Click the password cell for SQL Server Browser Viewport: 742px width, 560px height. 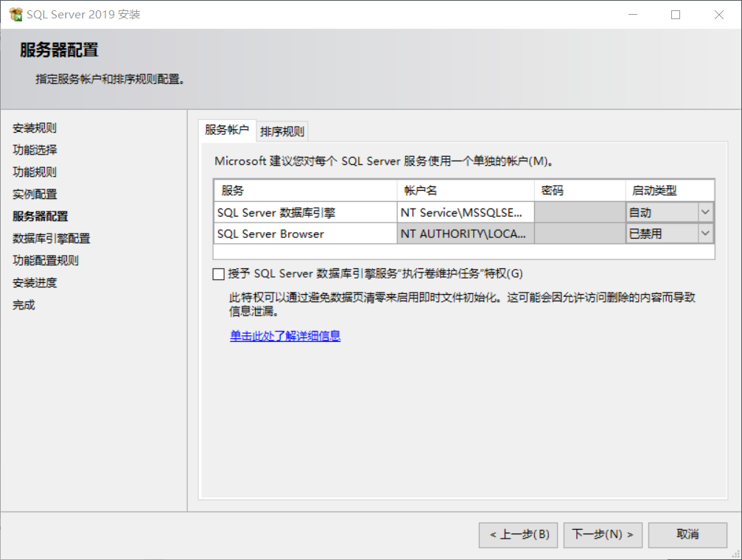click(580, 234)
